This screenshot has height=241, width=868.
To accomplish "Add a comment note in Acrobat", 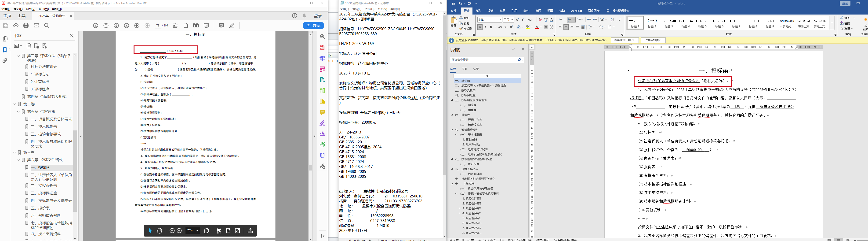I will [x=221, y=26].
